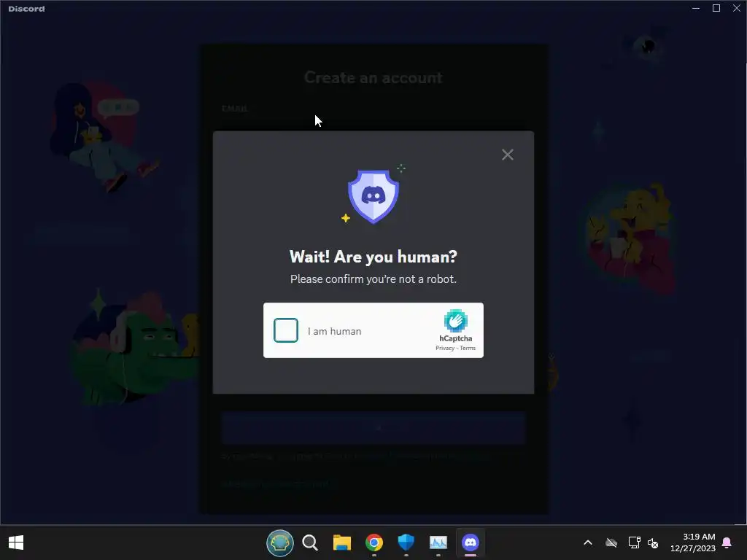Minimize the Discord window

(x=696, y=8)
